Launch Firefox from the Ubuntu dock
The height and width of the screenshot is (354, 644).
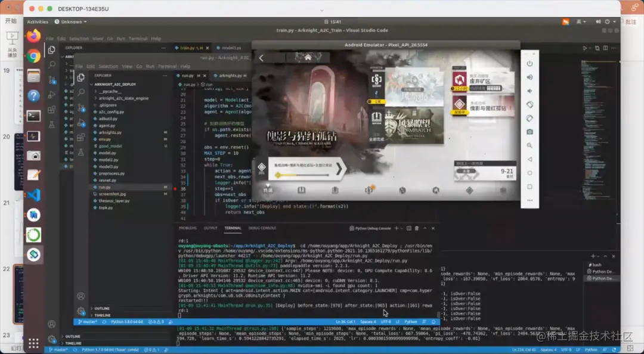click(x=33, y=36)
